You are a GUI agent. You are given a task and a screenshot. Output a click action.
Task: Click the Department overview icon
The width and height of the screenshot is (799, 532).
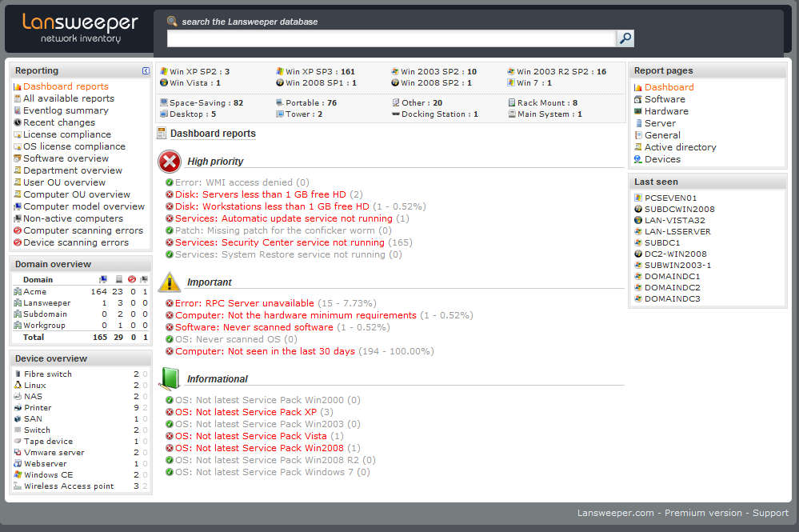click(x=18, y=170)
